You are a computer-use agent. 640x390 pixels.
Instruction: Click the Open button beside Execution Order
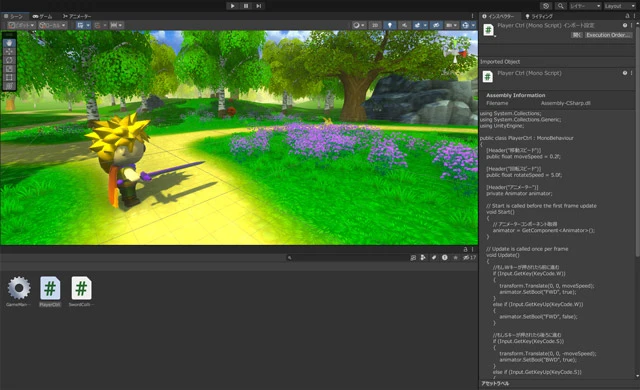pyautogui.click(x=577, y=35)
